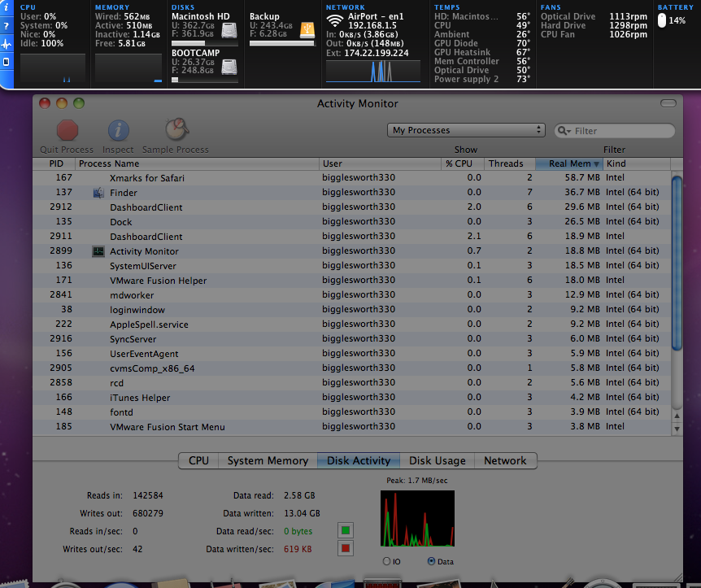Image resolution: width=701 pixels, height=588 pixels.
Task: Click the Finder process icon
Action: tap(98, 193)
